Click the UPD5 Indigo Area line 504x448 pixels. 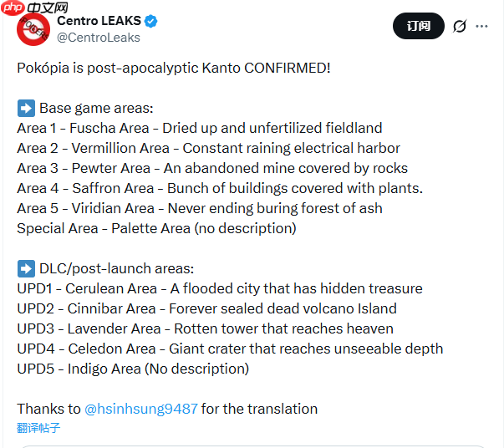(x=133, y=369)
